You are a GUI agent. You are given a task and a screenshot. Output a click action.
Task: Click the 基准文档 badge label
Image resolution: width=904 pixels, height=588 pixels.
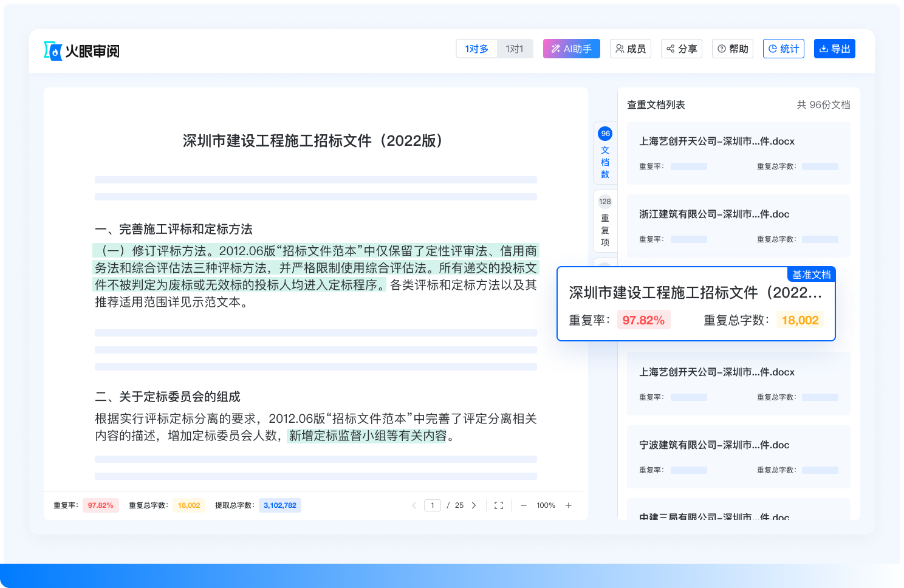pos(811,275)
